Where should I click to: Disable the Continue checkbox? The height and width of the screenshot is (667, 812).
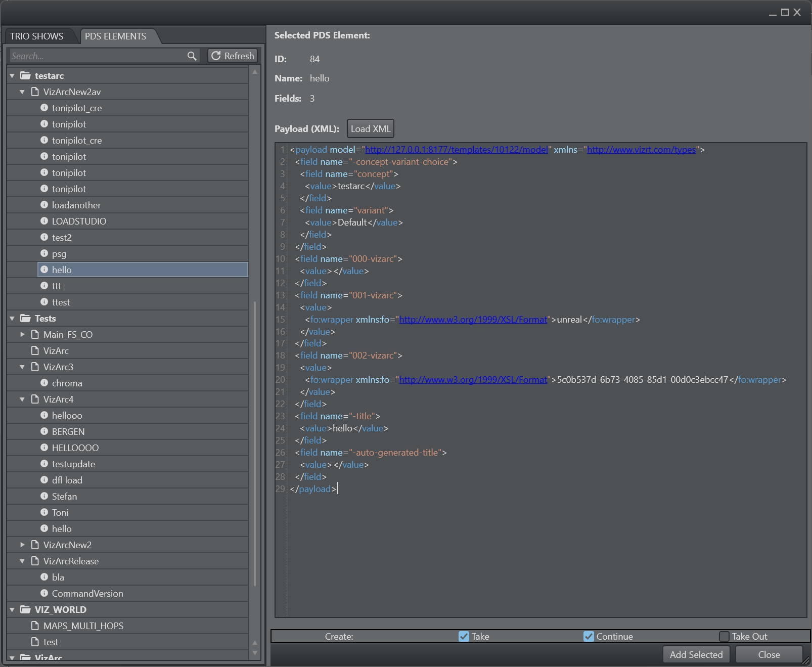tap(589, 636)
